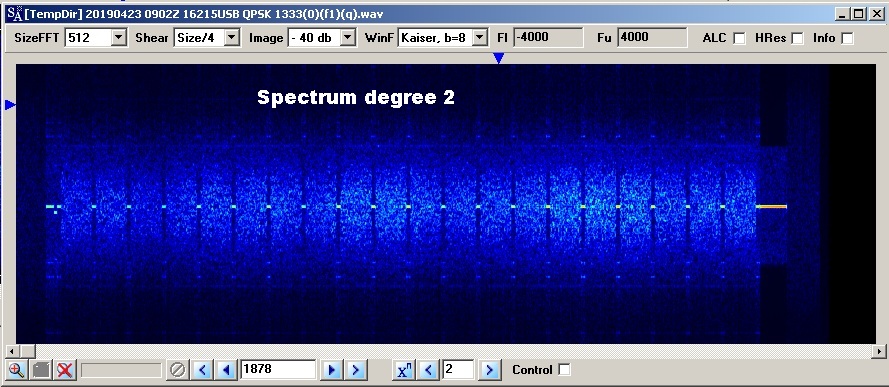The width and height of the screenshot is (889, 387).
Task: Enable the ALC checkbox
Action: click(x=739, y=39)
